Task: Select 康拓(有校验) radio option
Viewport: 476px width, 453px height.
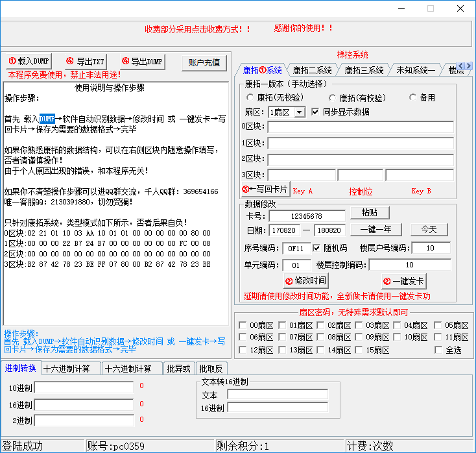Action: point(357,98)
